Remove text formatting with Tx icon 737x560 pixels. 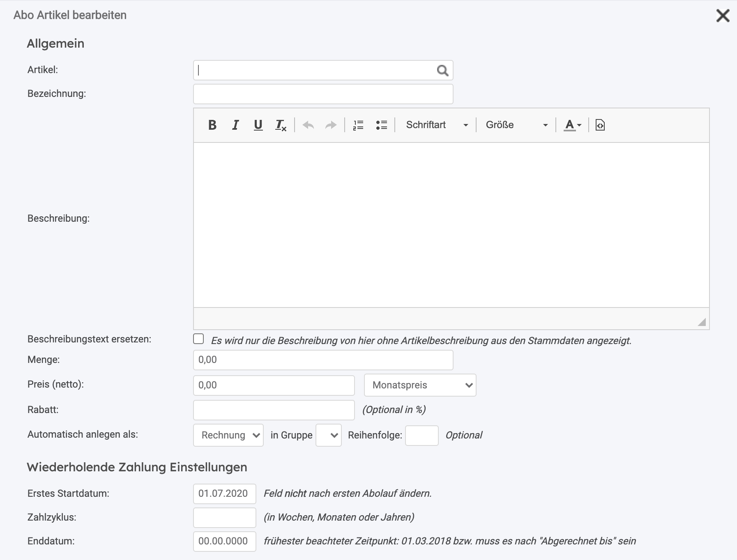click(x=281, y=125)
